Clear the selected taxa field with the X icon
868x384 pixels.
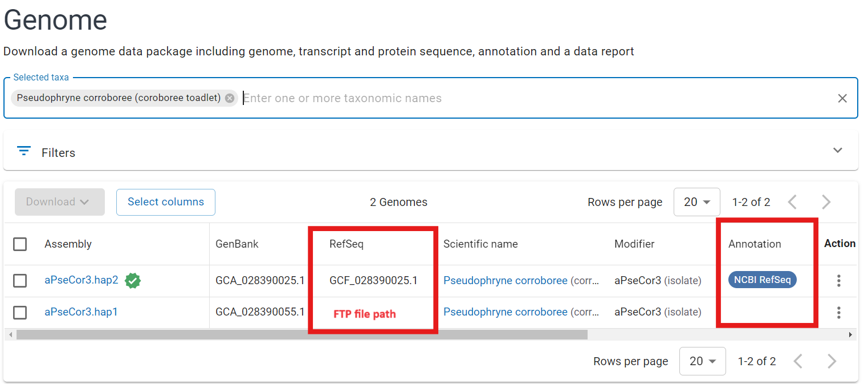coord(842,98)
